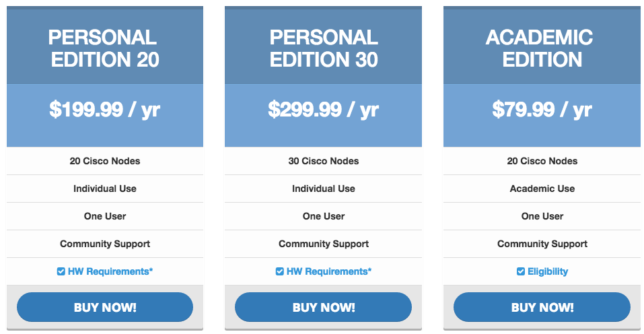Select the Academic Use feature row
The width and height of the screenshot is (644, 334).
pos(542,189)
